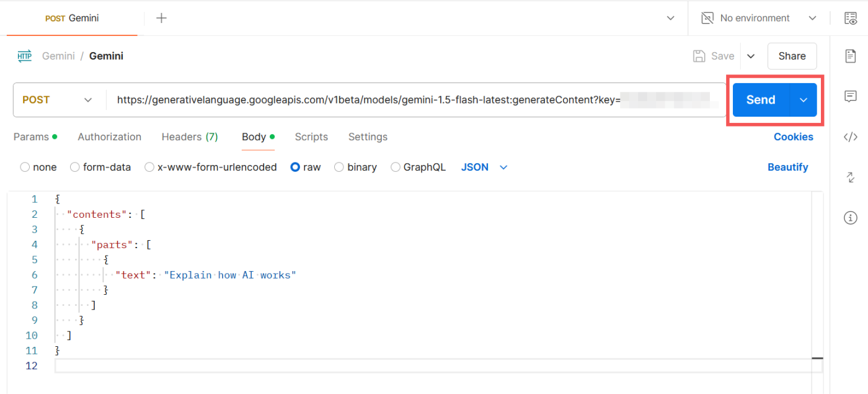
Task: Open the Save options dropdown arrow
Action: 751,56
